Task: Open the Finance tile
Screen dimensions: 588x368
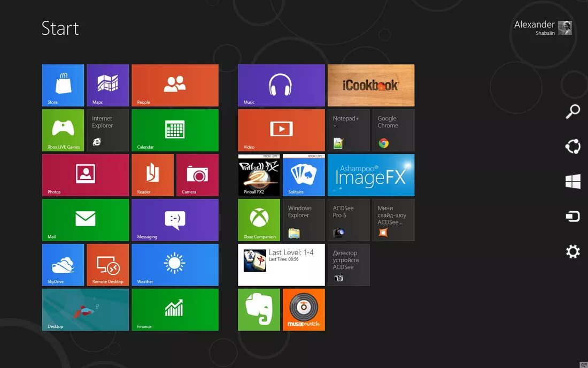Action: point(175,310)
